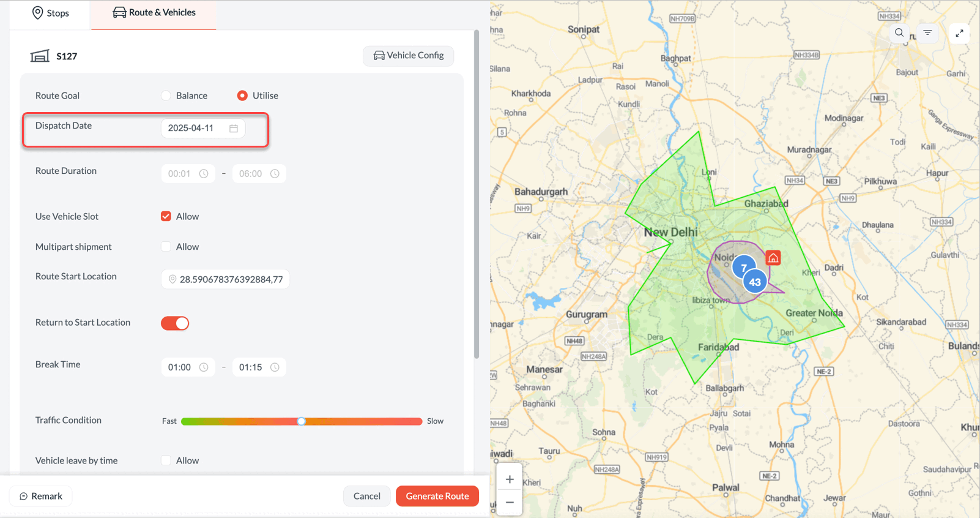The image size is (980, 518).
Task: Click clock icon beside 00:01 duration
Action: [x=204, y=174]
